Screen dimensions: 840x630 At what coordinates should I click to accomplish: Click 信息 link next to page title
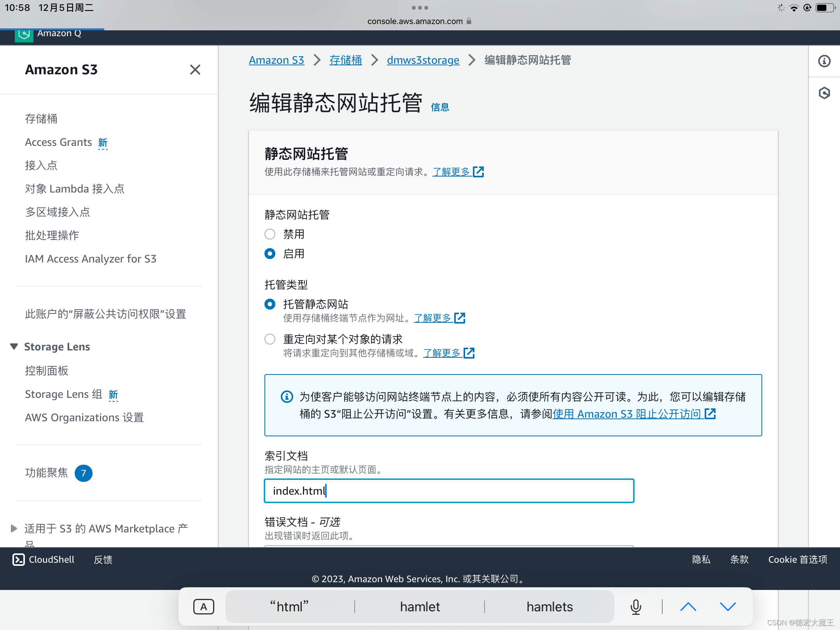[440, 107]
